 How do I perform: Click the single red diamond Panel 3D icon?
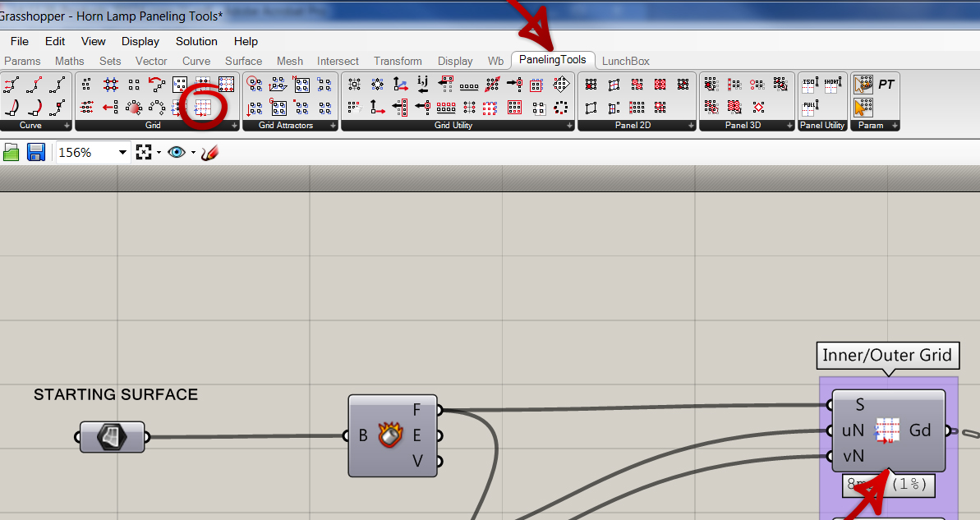point(758,108)
